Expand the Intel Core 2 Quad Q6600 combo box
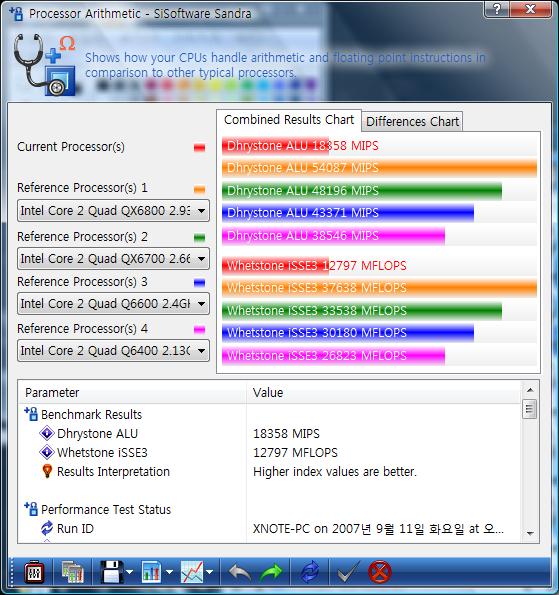Image resolution: width=559 pixels, height=595 pixels. point(113,304)
